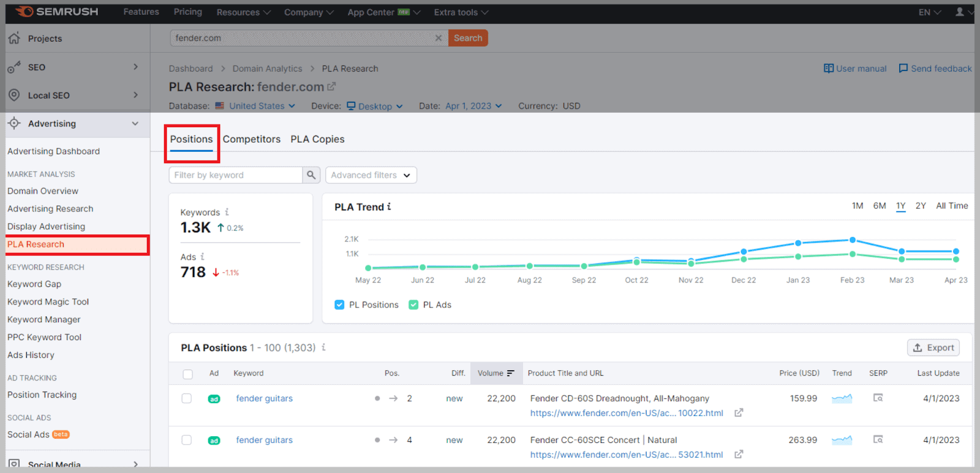Open SERP snapshot for Fender CC-60SCE row
Screen dimensions: 980x473
coord(878,439)
